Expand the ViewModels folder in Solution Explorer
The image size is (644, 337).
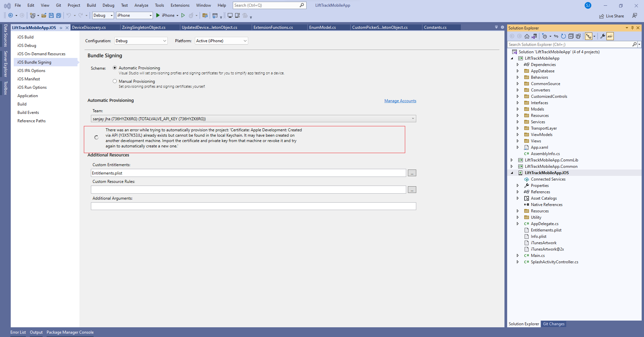coord(518,134)
